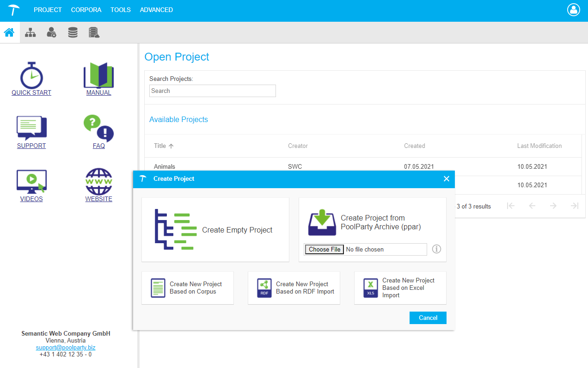Open the Quick Start stopwatch icon

pyautogui.click(x=31, y=76)
